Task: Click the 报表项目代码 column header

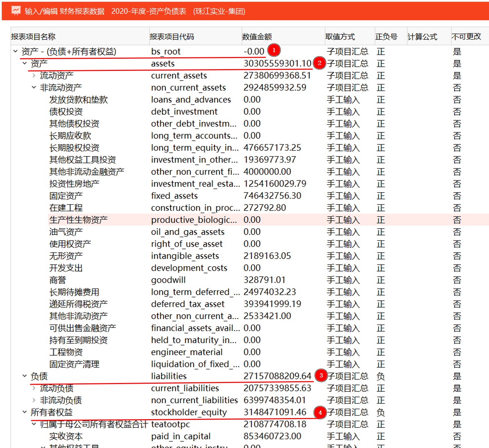Action: pos(195,36)
